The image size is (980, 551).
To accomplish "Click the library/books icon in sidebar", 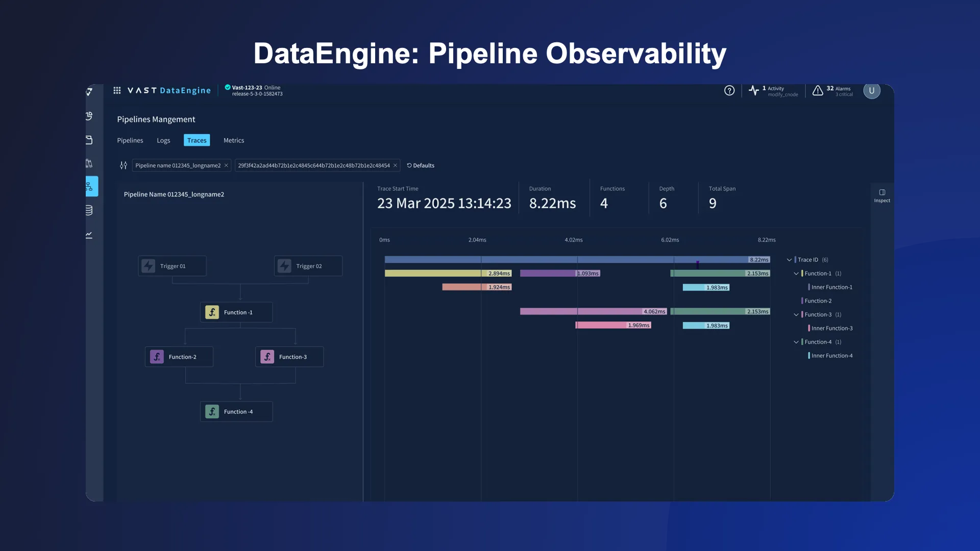I will pyautogui.click(x=89, y=163).
